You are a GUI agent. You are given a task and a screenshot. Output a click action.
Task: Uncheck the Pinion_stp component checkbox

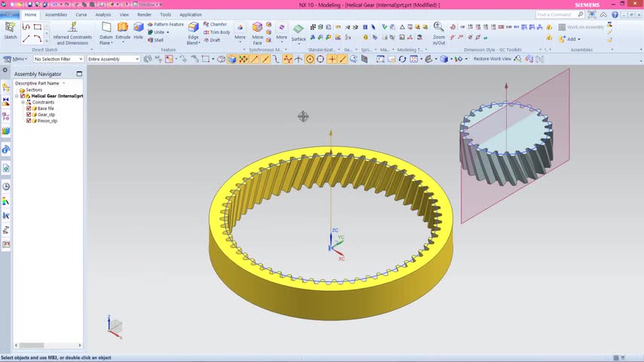click(x=29, y=121)
